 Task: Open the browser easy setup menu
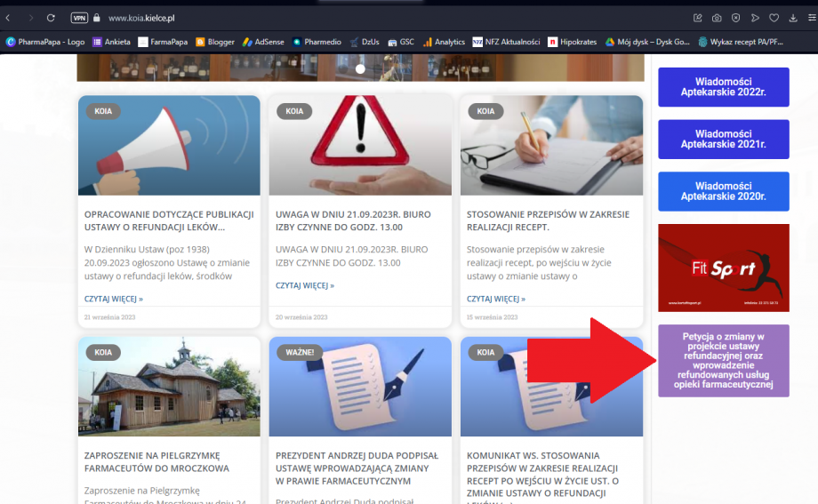coord(812,18)
